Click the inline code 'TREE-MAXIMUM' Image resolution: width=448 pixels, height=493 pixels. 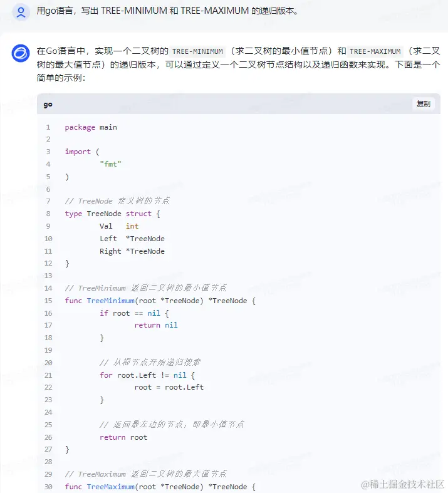tap(375, 51)
